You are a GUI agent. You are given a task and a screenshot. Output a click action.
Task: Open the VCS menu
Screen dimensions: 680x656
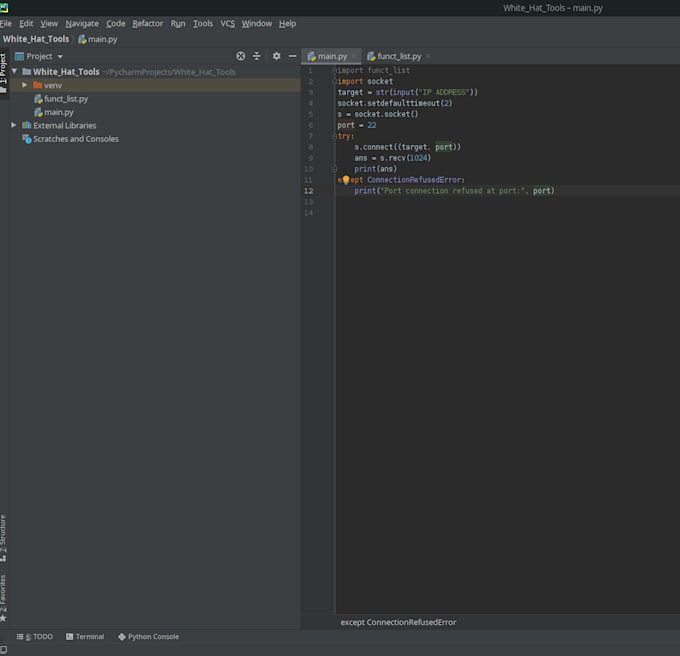point(227,23)
